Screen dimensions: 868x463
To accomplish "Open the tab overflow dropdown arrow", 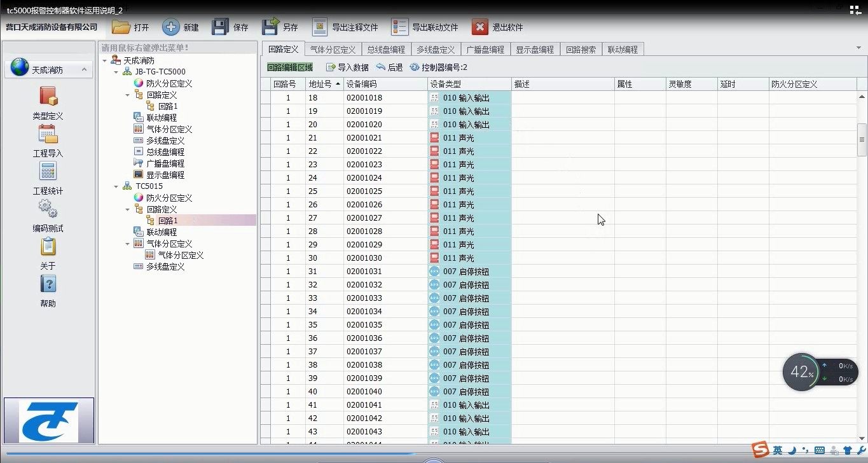I will (x=858, y=48).
